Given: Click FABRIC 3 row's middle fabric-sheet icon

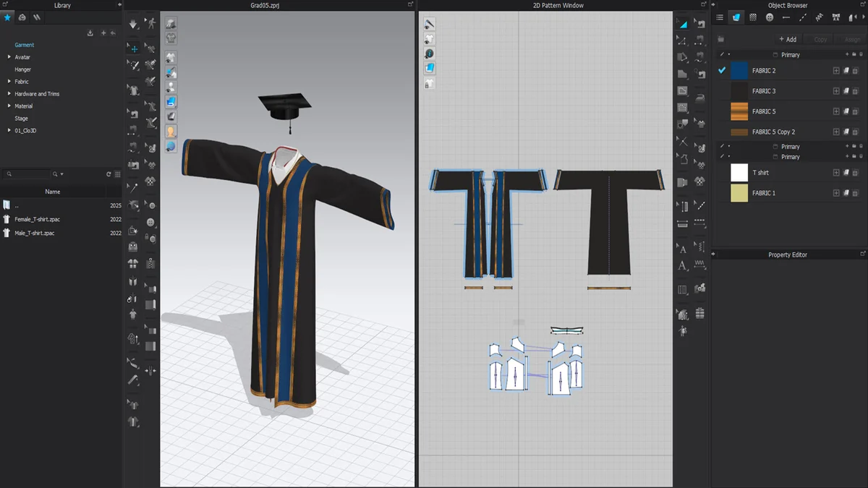Looking at the screenshot, I should 846,91.
